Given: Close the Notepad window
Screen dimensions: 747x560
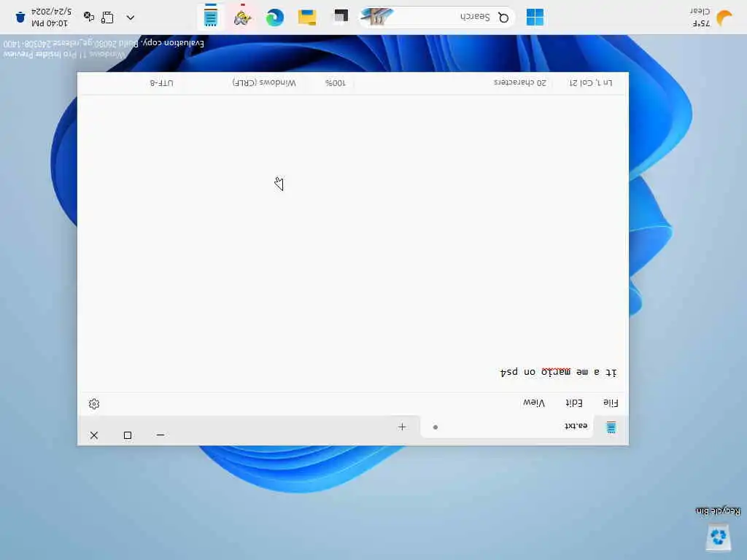Looking at the screenshot, I should click(94, 435).
